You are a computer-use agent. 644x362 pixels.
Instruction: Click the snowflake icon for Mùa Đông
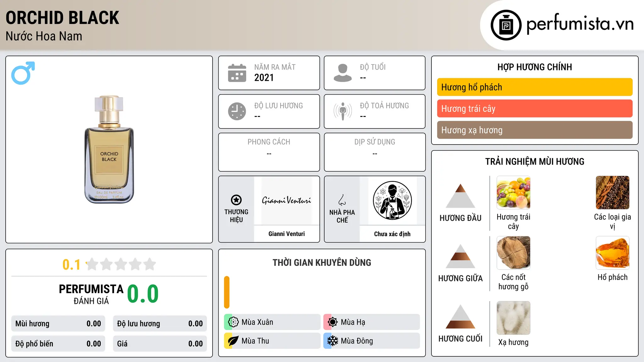[x=333, y=341]
